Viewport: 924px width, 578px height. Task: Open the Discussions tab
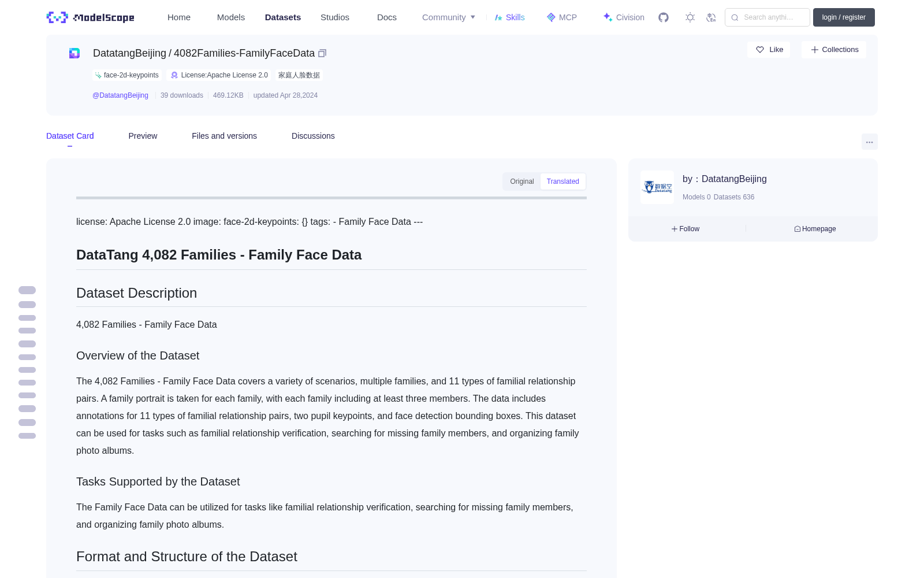click(x=313, y=136)
